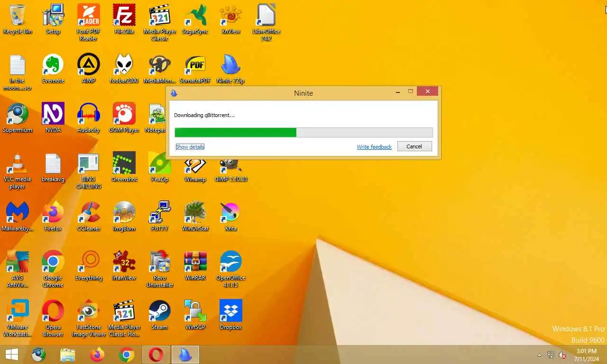Click the Malwarebytes desktop shortcut
The image size is (607, 364).
[x=18, y=217]
